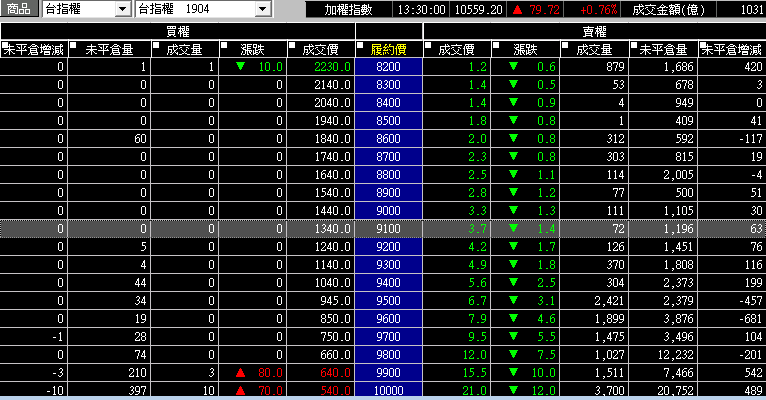This screenshot has width=766, height=400.
Task: Click the 成交金額(億) label
Action: 668,9
